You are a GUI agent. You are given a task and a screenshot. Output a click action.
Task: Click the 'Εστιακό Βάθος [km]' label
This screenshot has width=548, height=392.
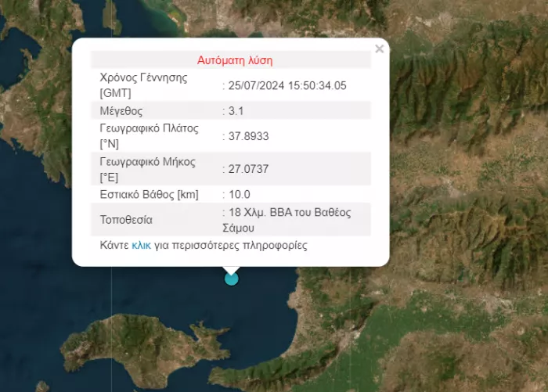pos(150,194)
